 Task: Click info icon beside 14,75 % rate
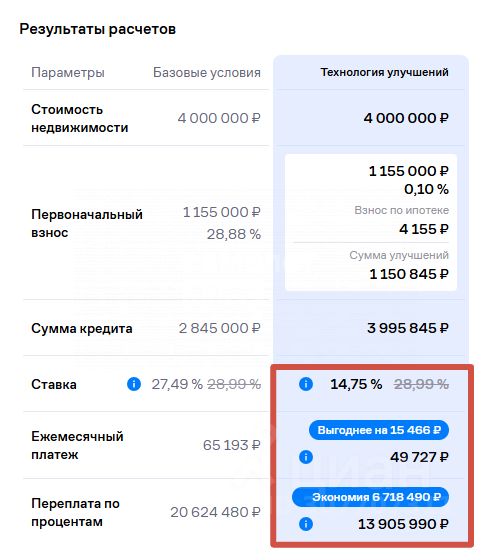(306, 384)
